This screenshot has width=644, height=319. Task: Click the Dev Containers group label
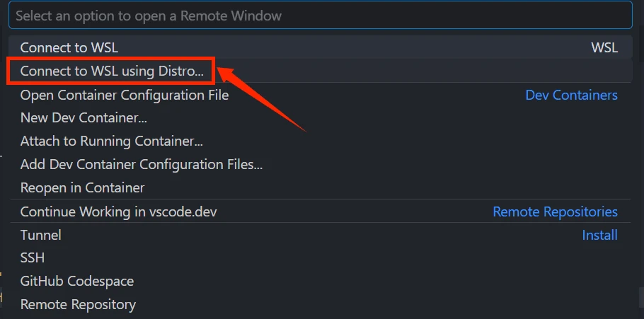pos(571,95)
